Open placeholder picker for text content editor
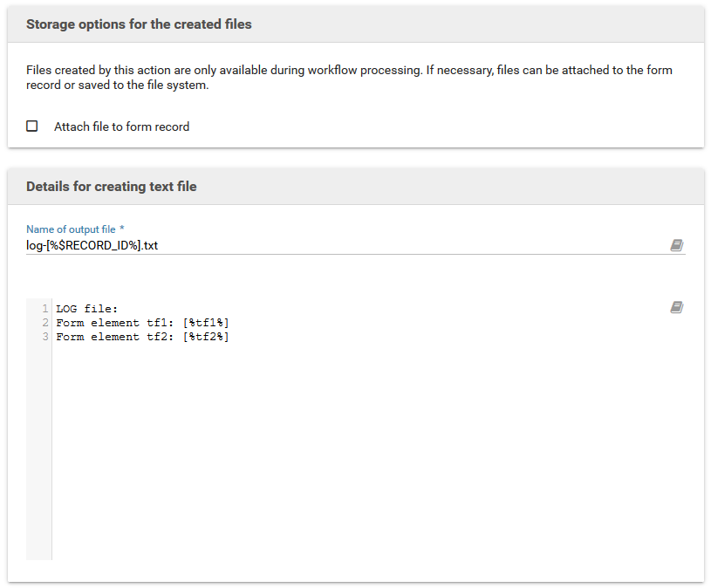This screenshot has height=588, width=711. tap(676, 307)
